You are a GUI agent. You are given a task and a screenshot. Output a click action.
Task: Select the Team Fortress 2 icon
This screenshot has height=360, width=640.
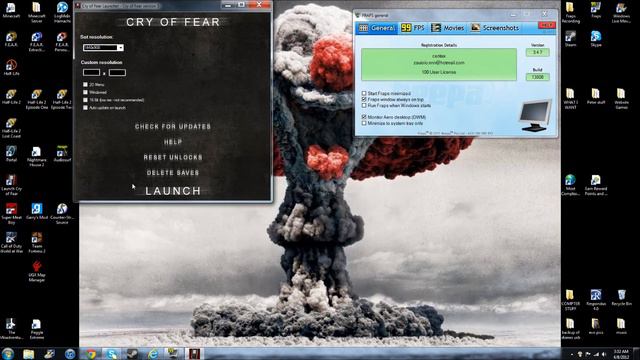(x=36, y=242)
